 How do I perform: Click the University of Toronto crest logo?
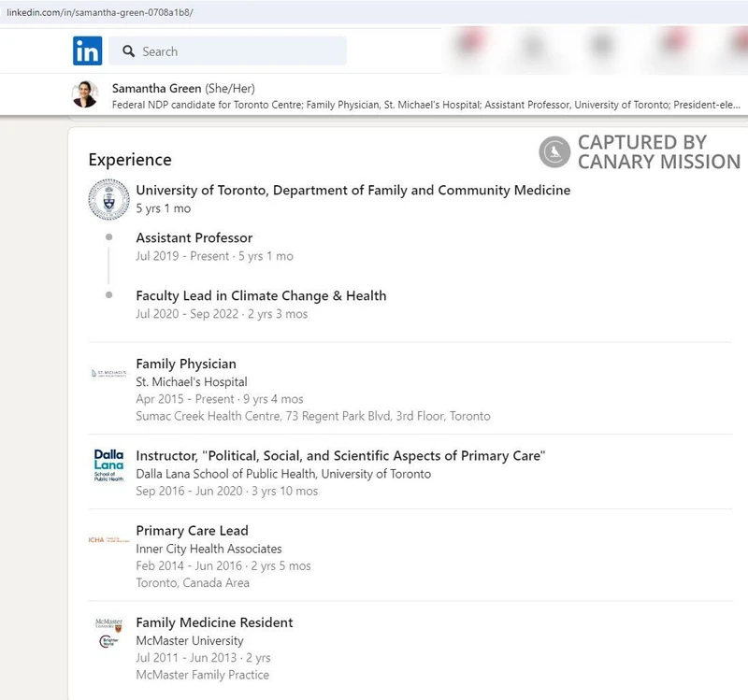pyautogui.click(x=108, y=199)
